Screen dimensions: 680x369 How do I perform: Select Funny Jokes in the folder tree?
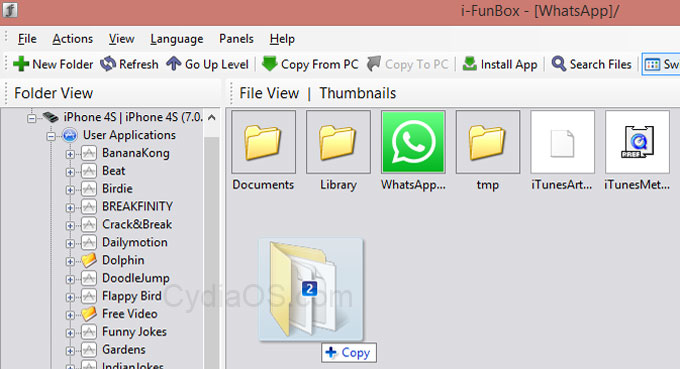pos(134,332)
